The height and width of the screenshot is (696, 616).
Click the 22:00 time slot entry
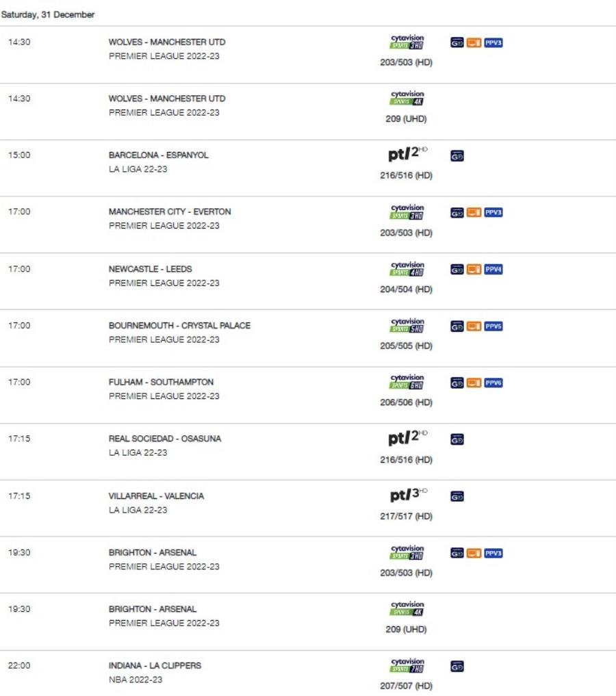(x=19, y=665)
